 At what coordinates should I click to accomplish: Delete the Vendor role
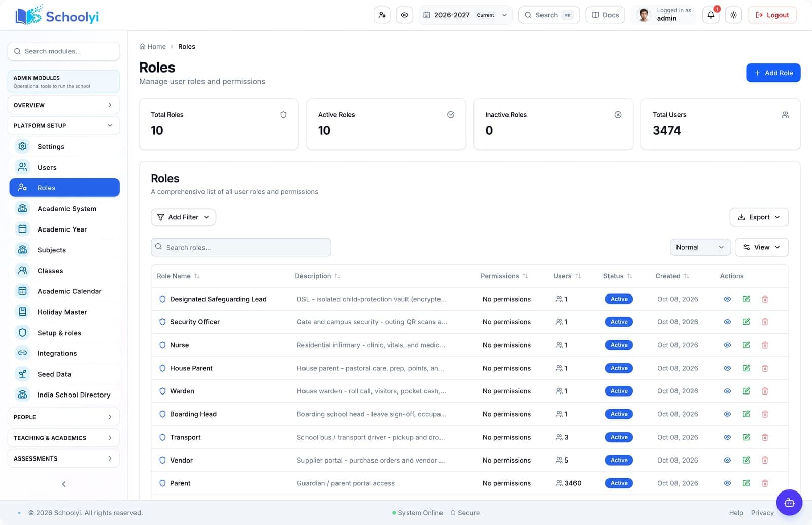[765, 460]
